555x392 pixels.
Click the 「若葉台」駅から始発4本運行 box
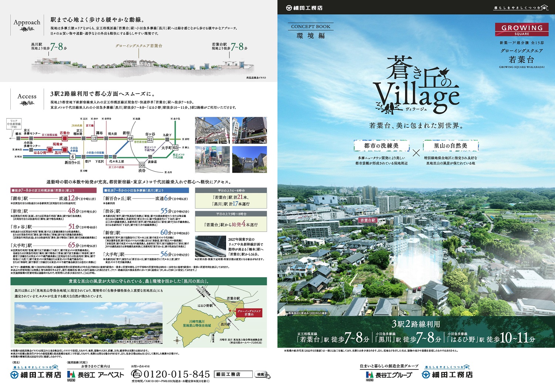coord(231,224)
